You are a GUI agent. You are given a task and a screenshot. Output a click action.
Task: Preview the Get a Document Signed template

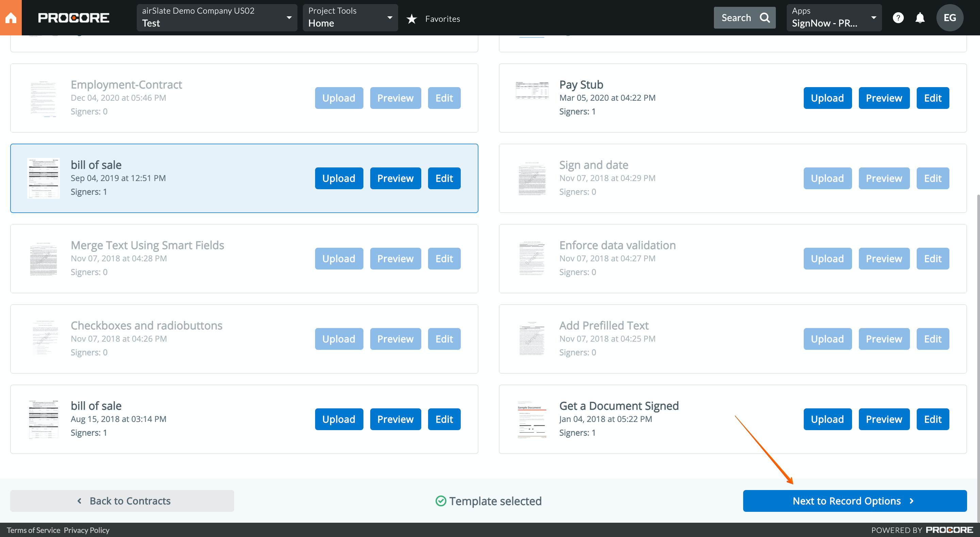[884, 419]
